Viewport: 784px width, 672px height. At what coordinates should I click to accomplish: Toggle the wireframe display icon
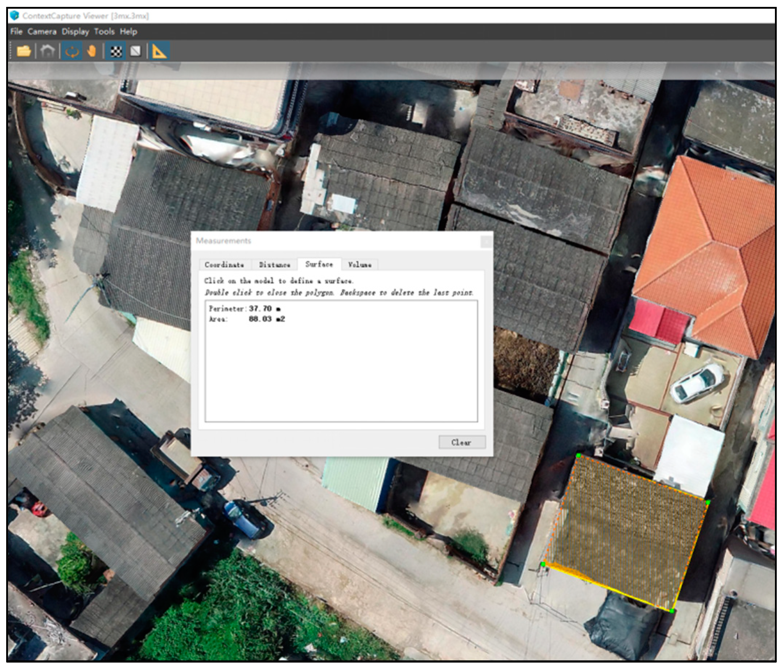135,51
